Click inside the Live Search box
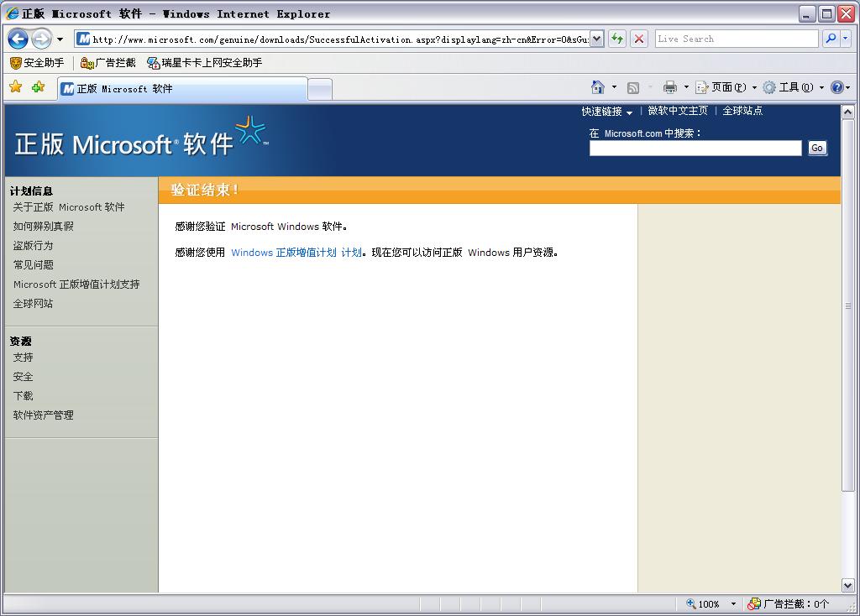Screen dimensions: 860x616 pos(736,39)
